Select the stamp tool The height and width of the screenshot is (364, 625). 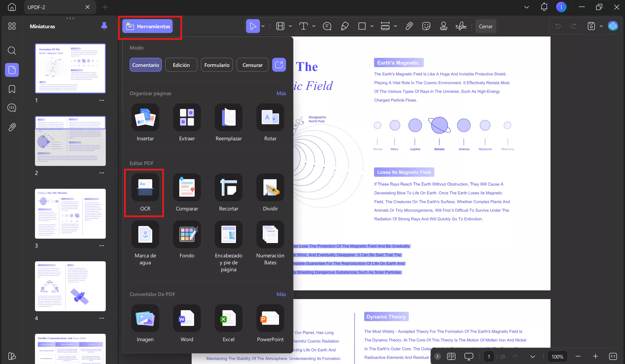[443, 26]
